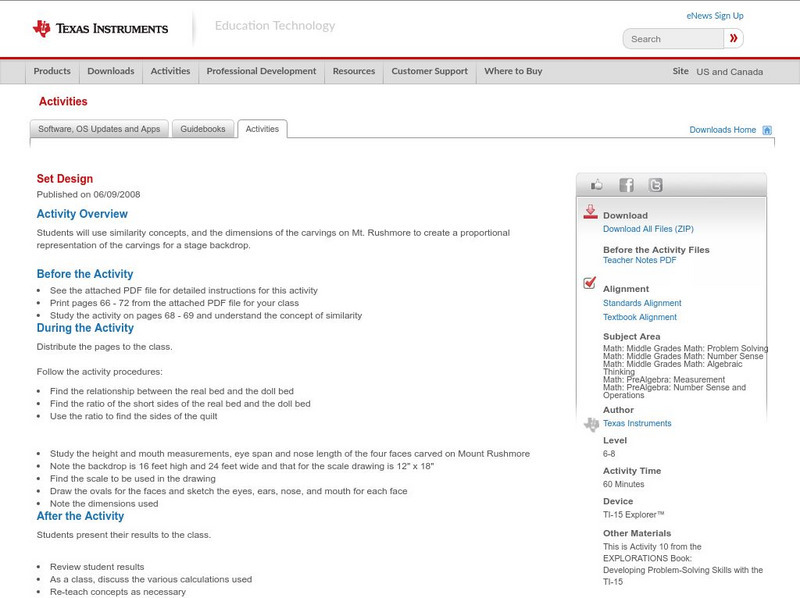The width and height of the screenshot is (800, 598).
Task: Click the Alignment checkmark icon
Action: 589,282
